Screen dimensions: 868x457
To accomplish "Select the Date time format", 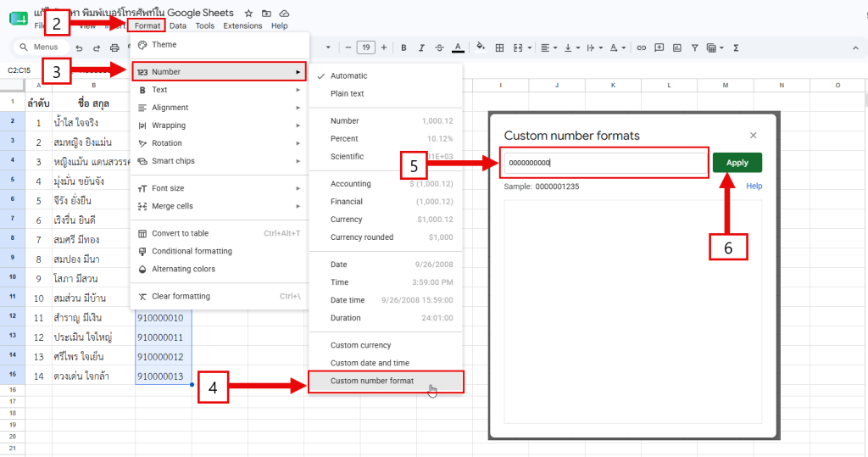I will point(386,300).
